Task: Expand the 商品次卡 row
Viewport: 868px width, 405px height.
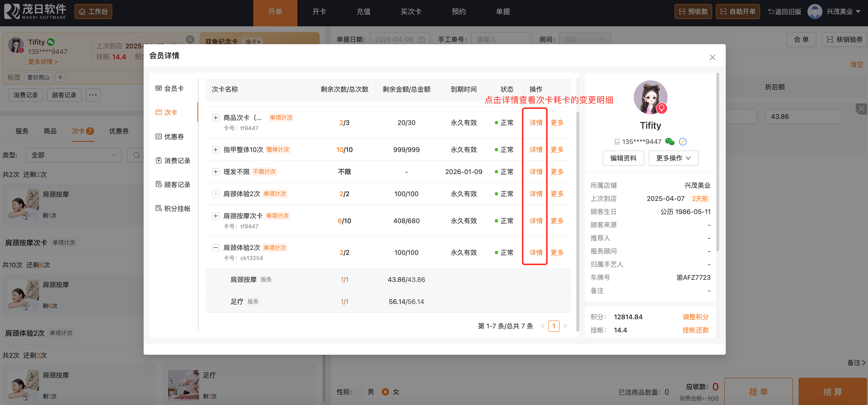Action: [216, 118]
